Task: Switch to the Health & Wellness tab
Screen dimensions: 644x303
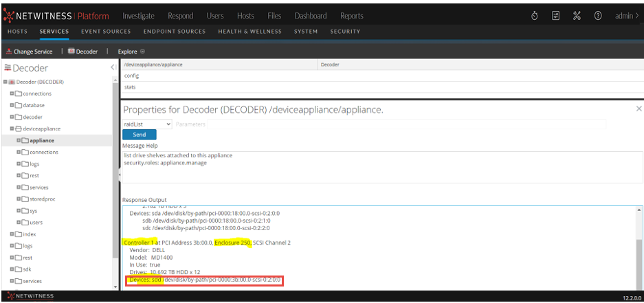Action: (x=249, y=32)
